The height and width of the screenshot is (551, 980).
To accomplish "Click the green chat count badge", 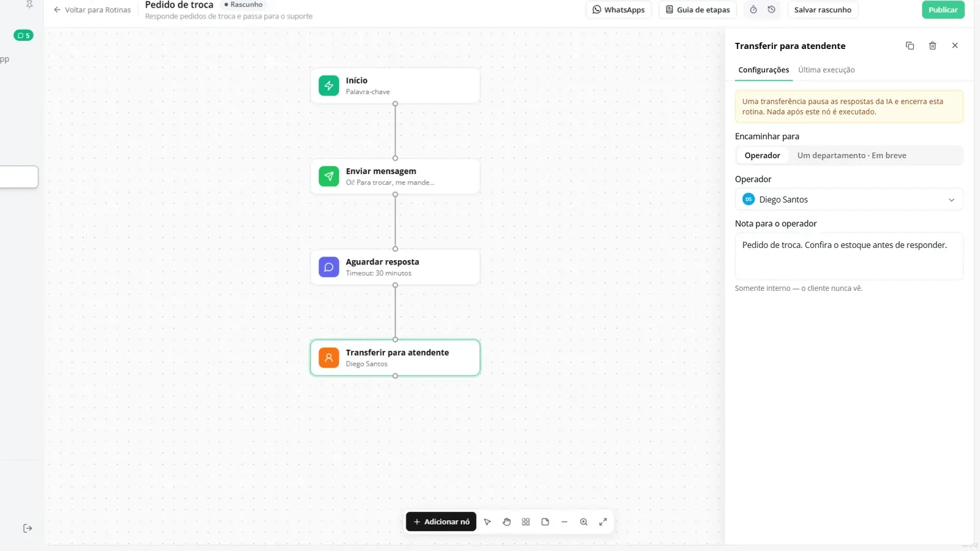I will tap(23, 36).
